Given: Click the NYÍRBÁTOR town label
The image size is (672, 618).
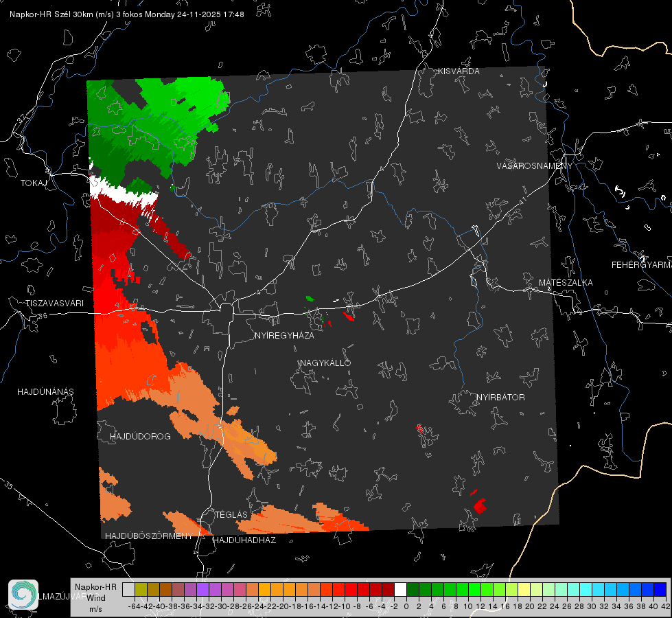Looking at the screenshot, I should click(x=500, y=397).
